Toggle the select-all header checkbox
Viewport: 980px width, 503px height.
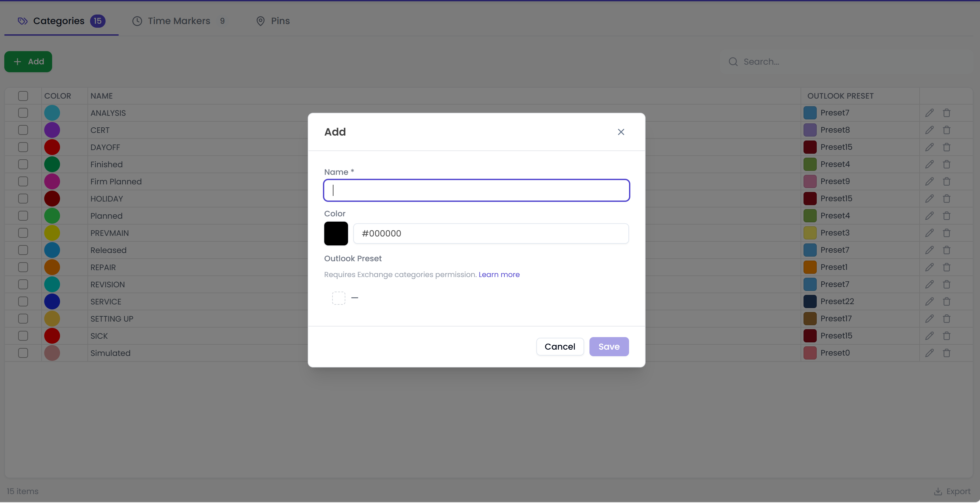click(23, 96)
